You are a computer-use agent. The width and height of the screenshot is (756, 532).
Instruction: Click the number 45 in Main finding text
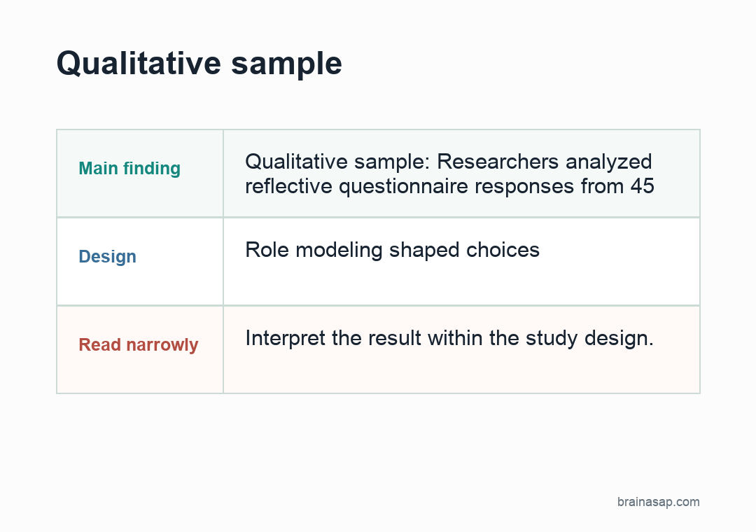click(642, 186)
